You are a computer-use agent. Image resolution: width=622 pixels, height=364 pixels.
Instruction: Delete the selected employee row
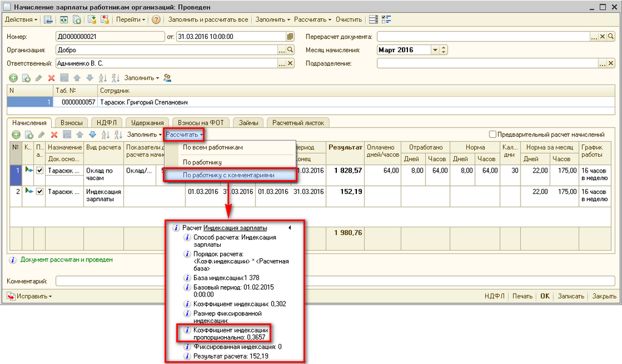pyautogui.click(x=51, y=78)
